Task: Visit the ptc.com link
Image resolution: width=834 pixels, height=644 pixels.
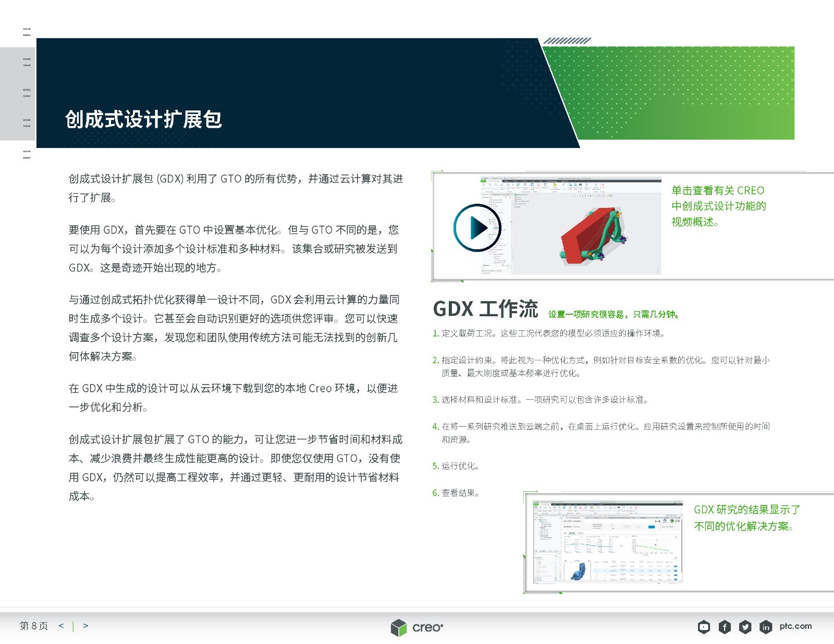Action: 795,626
